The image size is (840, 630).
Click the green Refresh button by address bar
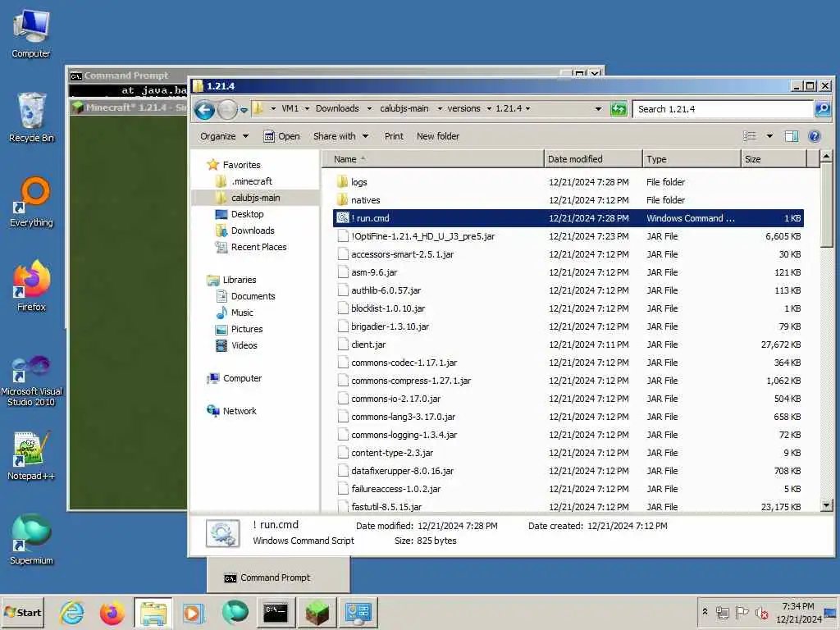tap(619, 109)
